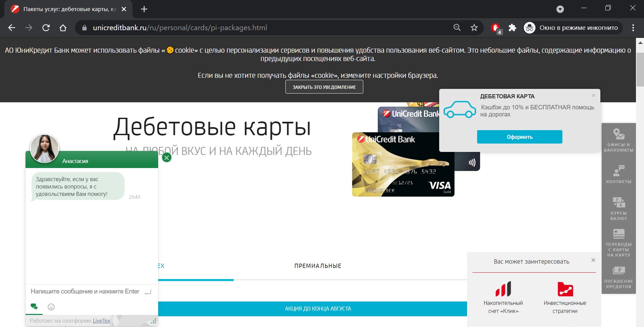Open Офисы и банкоматы sidebar item
The image size is (644, 327).
[x=618, y=140]
